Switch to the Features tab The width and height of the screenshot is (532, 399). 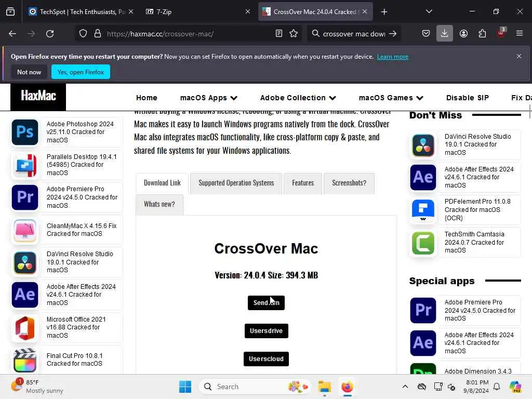303,183
